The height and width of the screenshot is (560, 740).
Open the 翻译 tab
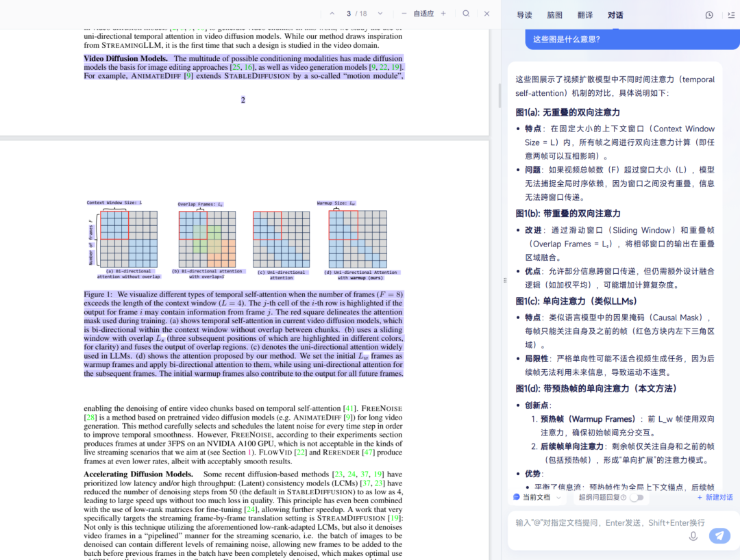(x=585, y=15)
